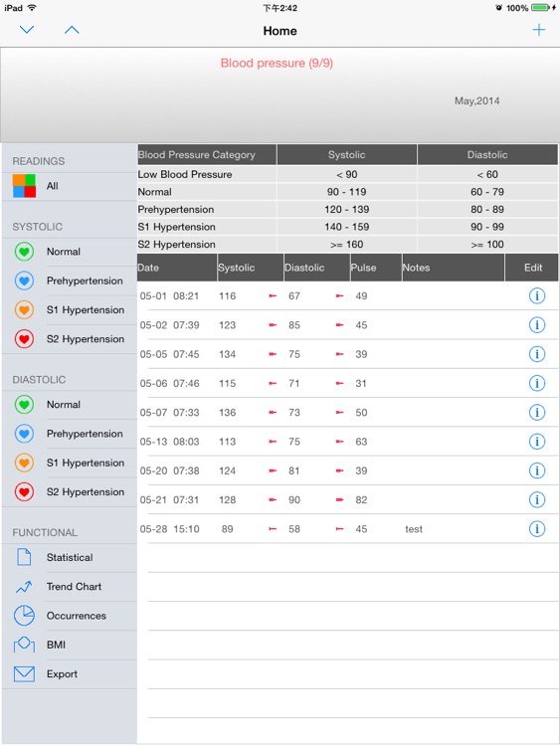Tap the down chevron in the navigation bar

click(27, 30)
